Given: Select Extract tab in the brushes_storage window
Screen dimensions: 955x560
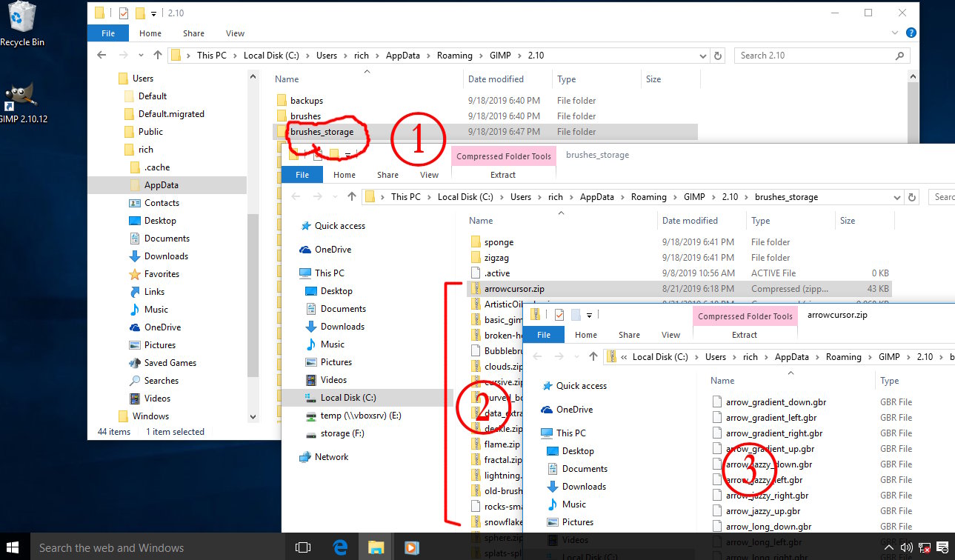Looking at the screenshot, I should point(503,175).
